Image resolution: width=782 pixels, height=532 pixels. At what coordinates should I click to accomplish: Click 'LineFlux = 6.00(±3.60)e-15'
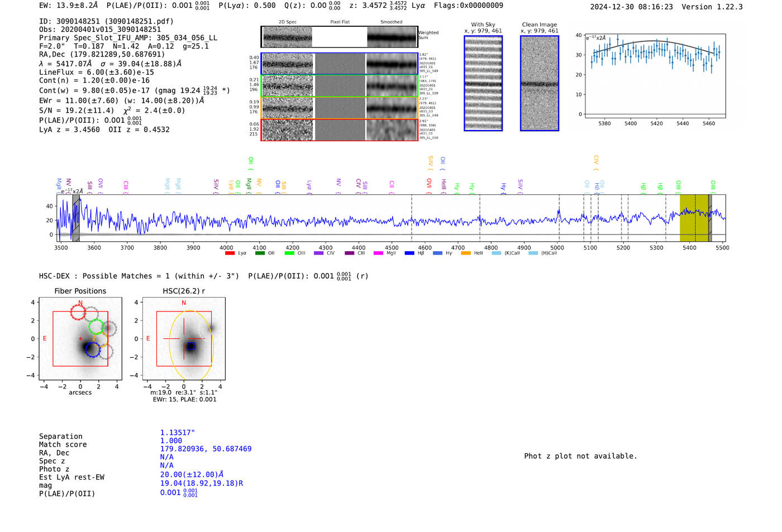pyautogui.click(x=96, y=72)
